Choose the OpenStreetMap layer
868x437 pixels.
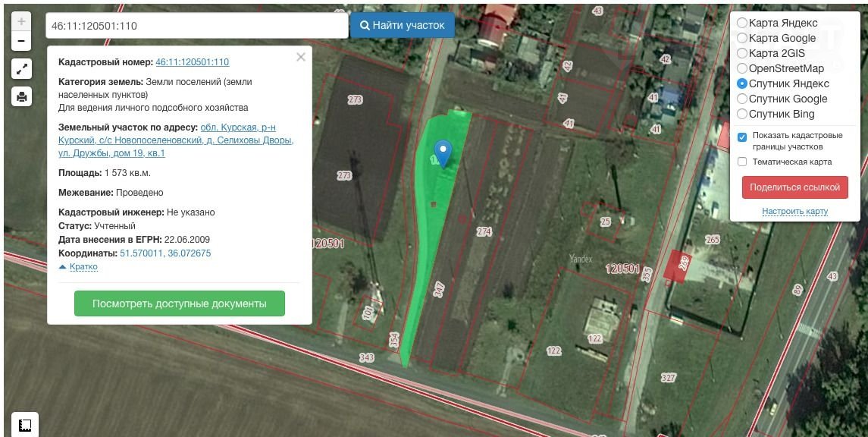[x=742, y=68]
